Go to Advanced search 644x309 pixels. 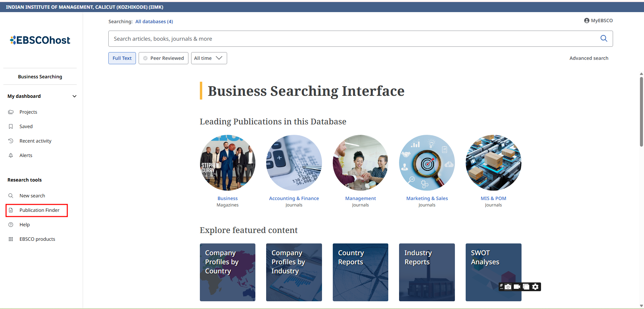coord(588,58)
